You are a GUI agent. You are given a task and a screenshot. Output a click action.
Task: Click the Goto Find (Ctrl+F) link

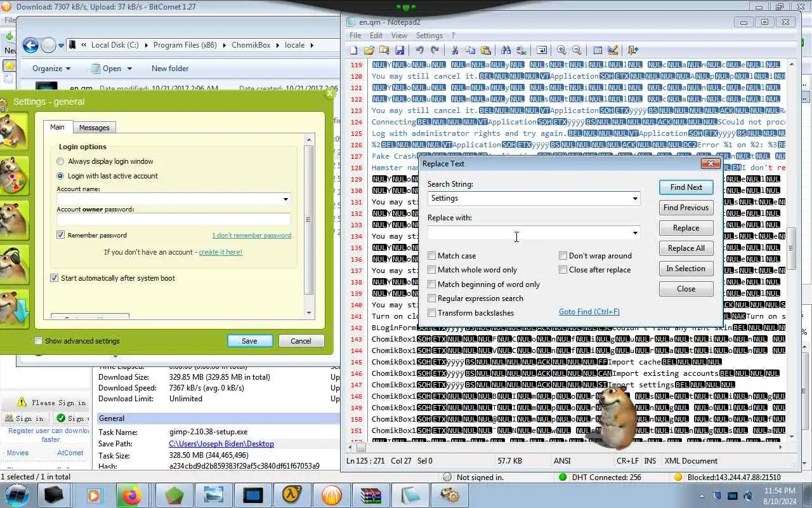589,312
